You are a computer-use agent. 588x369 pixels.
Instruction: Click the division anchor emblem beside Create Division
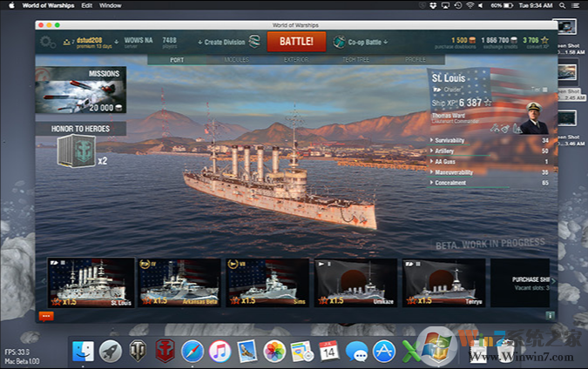click(253, 41)
